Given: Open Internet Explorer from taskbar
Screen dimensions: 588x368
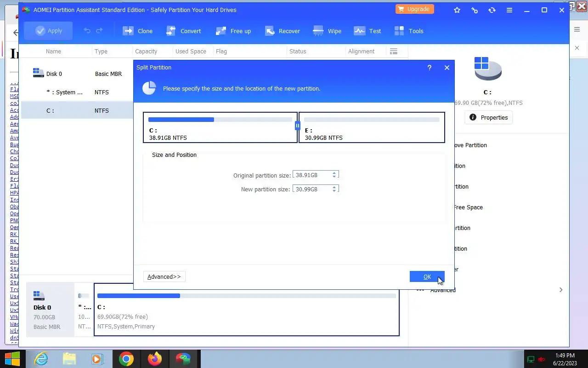Looking at the screenshot, I should 41,359.
